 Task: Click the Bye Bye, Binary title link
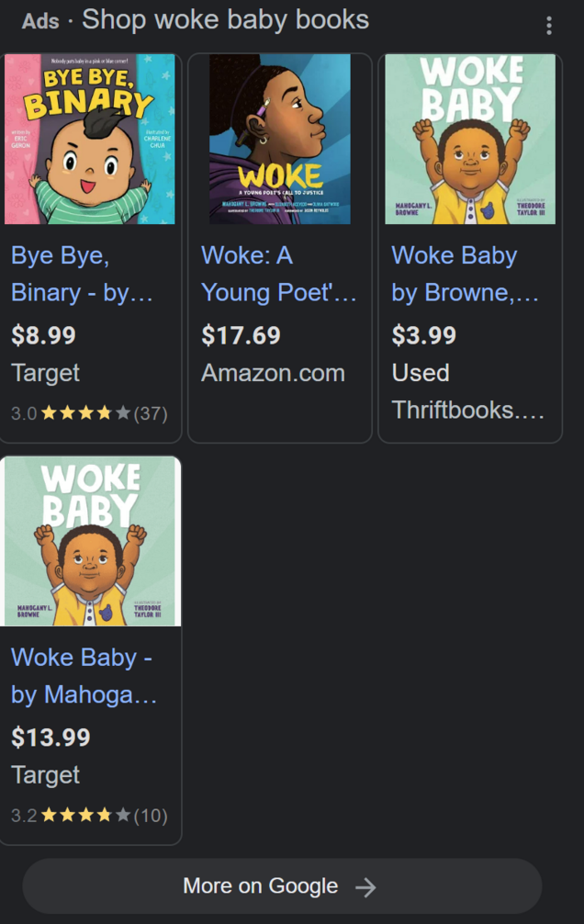[81, 274]
